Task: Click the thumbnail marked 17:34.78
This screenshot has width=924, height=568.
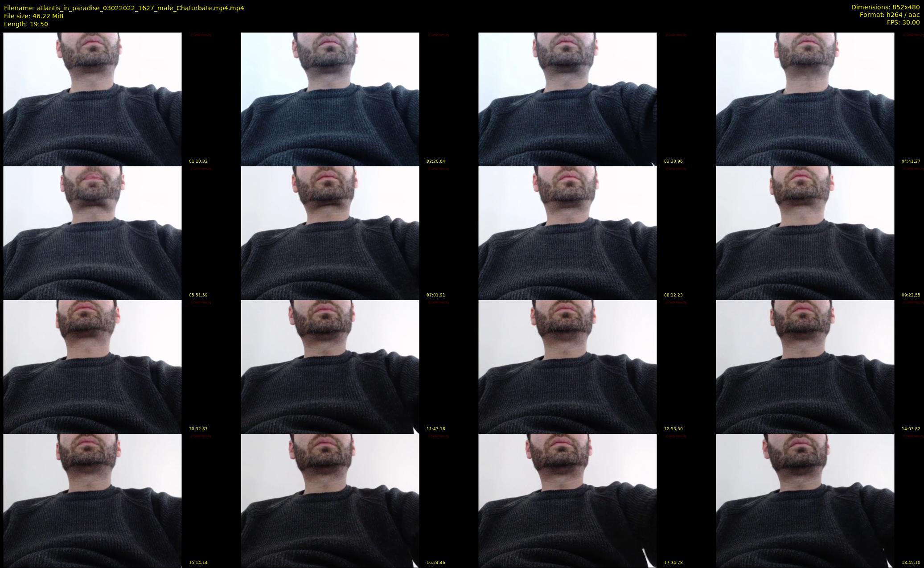Action: (567, 500)
